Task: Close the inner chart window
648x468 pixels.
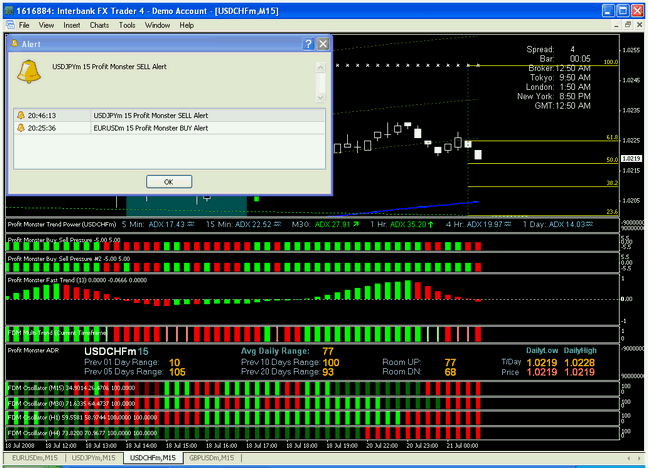Action: 639,25
